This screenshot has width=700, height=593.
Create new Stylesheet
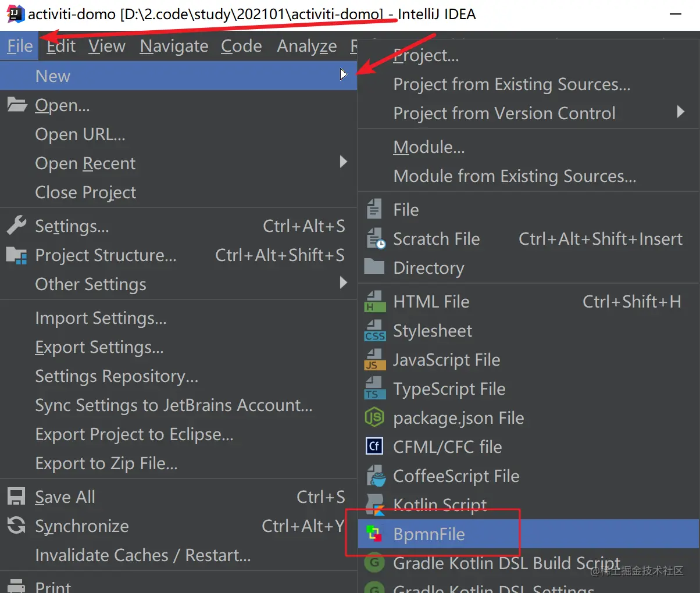tap(528, 331)
